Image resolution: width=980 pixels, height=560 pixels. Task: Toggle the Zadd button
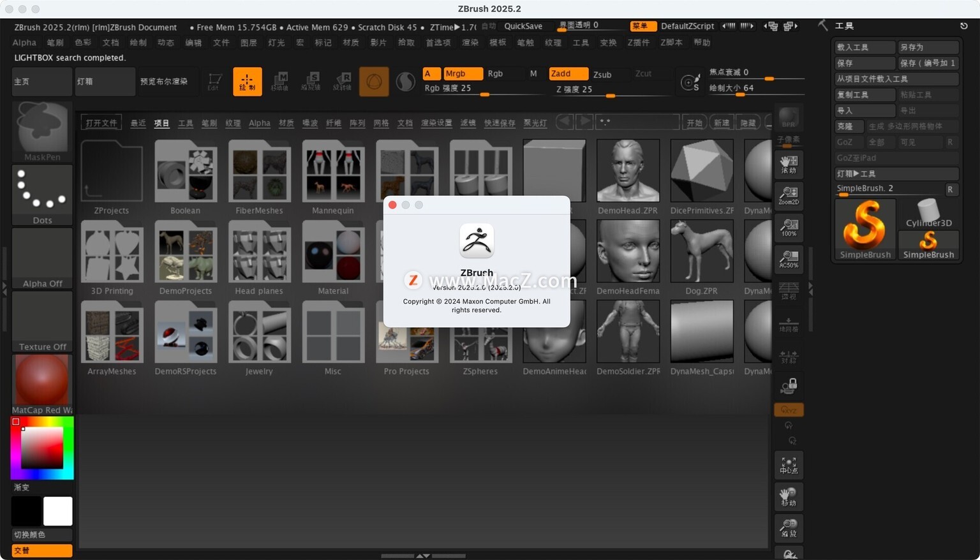coord(568,73)
